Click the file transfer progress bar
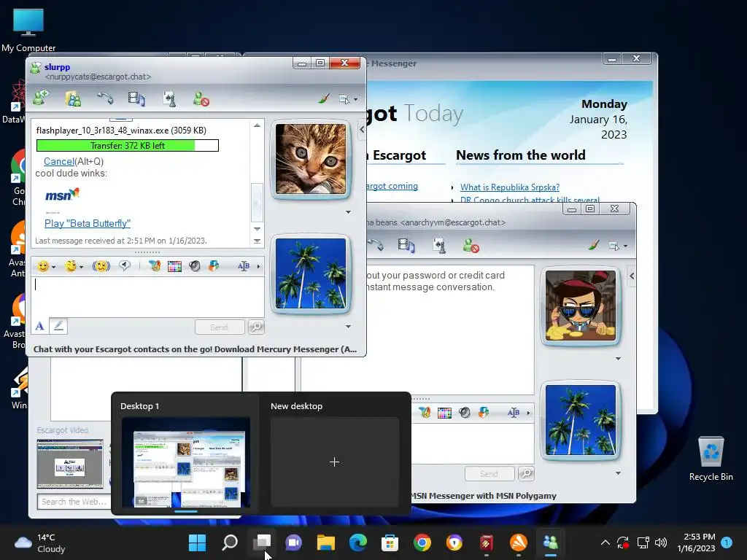This screenshot has height=560, width=747. click(128, 145)
